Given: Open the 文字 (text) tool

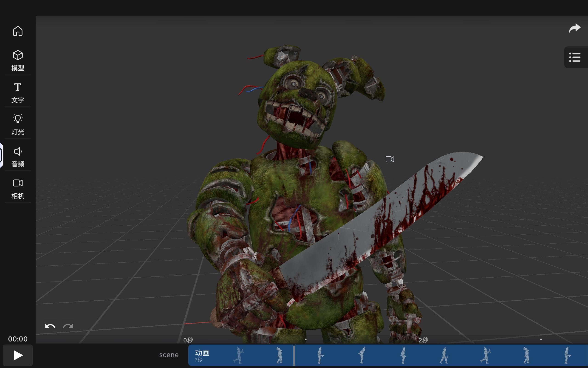Looking at the screenshot, I should [18, 93].
